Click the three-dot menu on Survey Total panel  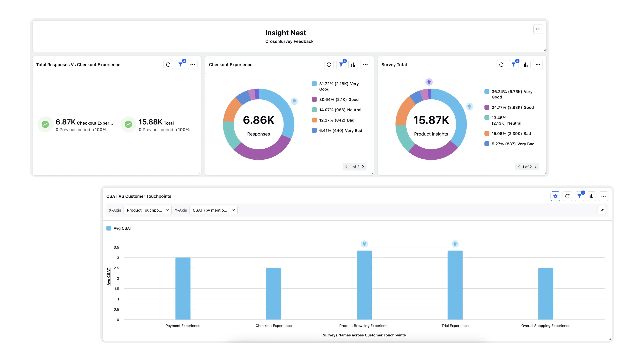click(x=538, y=65)
